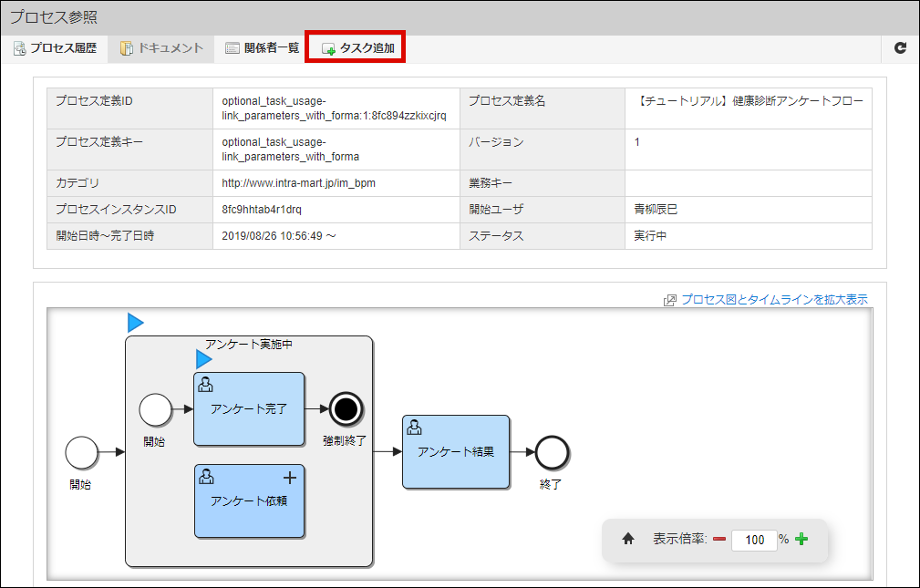920x588 pixels.
Task: Click the expand icon beside the enlarge link
Action: click(668, 299)
